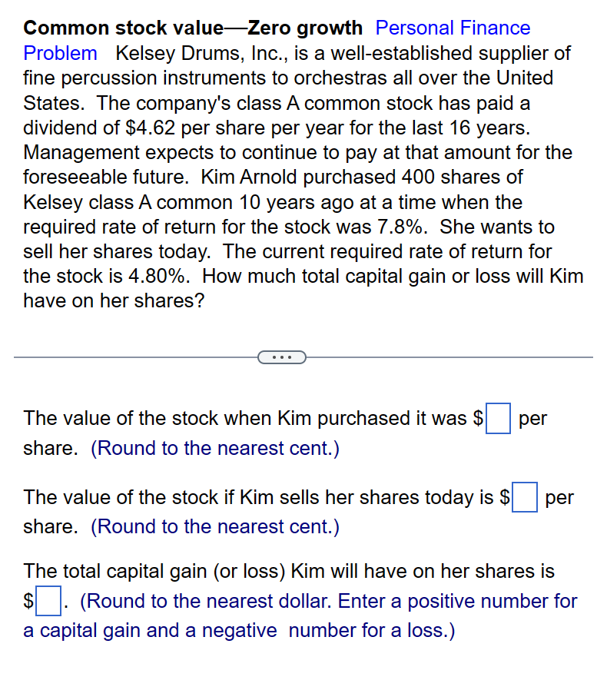Click the input for today's stock value
597x700 pixels.
pyautogui.click(x=524, y=497)
